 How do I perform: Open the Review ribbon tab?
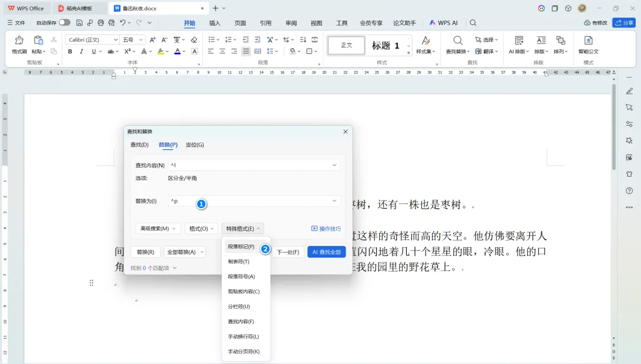291,23
